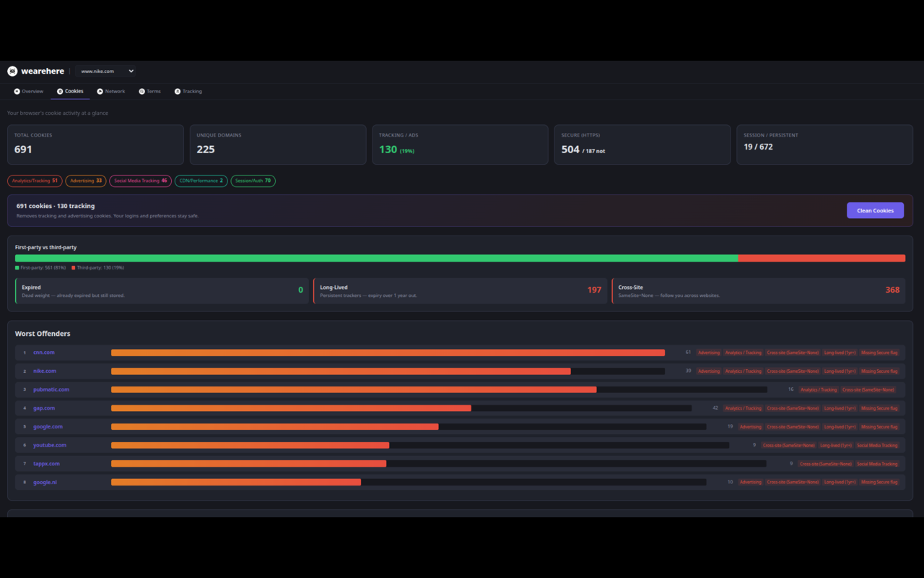The image size is (924, 578).
Task: Filter by Social Media Tracking 46 chip
Action: pyautogui.click(x=141, y=181)
